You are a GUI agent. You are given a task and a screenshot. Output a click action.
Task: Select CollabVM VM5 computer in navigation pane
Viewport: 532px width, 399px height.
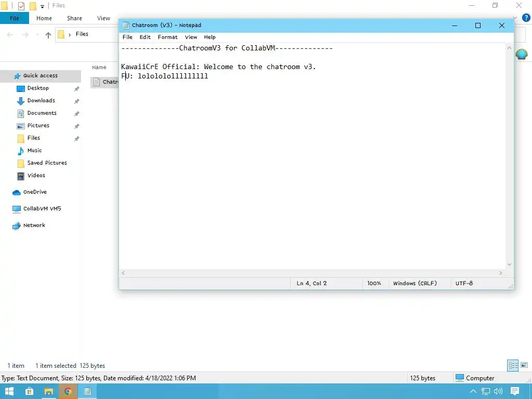tap(42, 209)
